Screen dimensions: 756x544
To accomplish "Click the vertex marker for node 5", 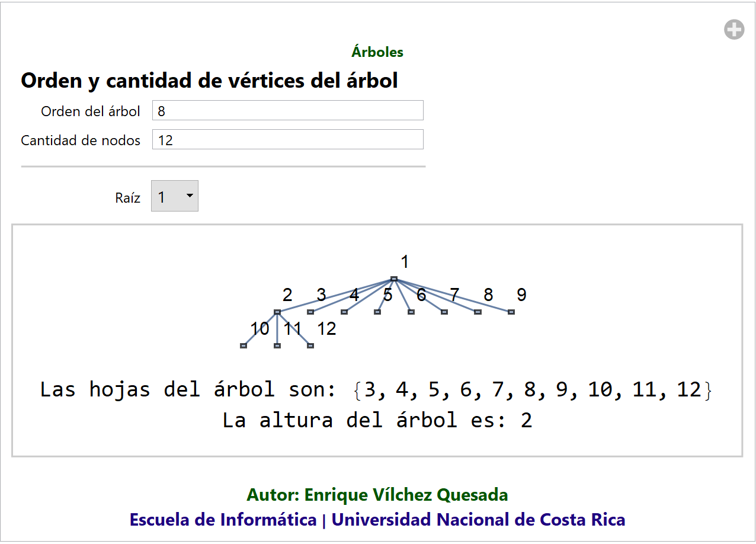I will pos(377,312).
